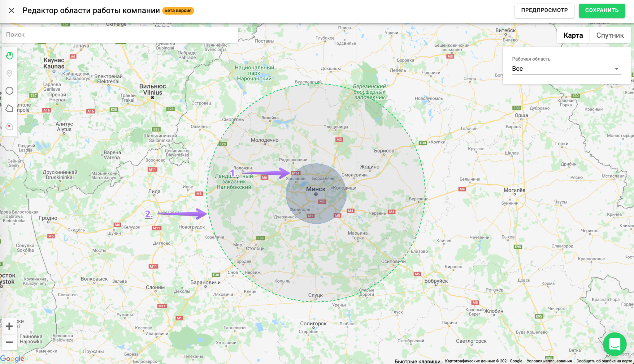Image resolution: width=634 pixels, height=364 pixels.
Task: Click the Google logo on the map
Action: 12,359
